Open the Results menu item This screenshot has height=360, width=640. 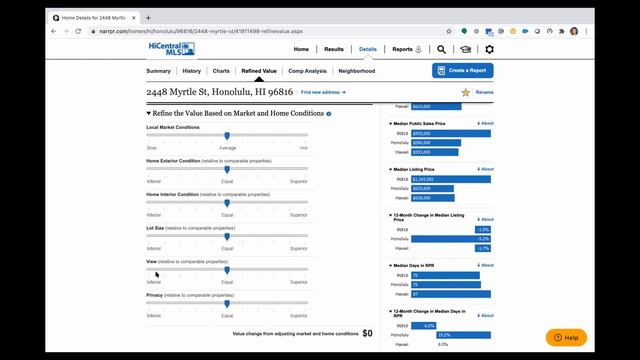coord(334,49)
